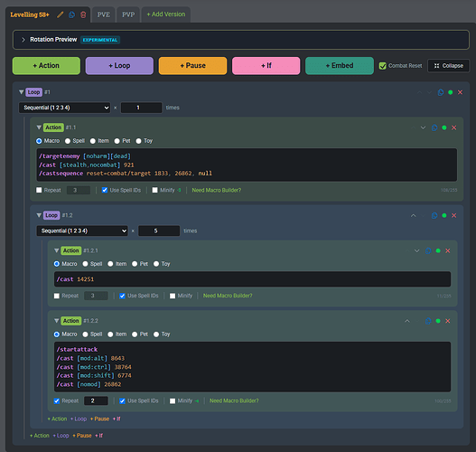The image size is (476, 452).
Task: Open the + Add Version tab
Action: pyautogui.click(x=166, y=14)
